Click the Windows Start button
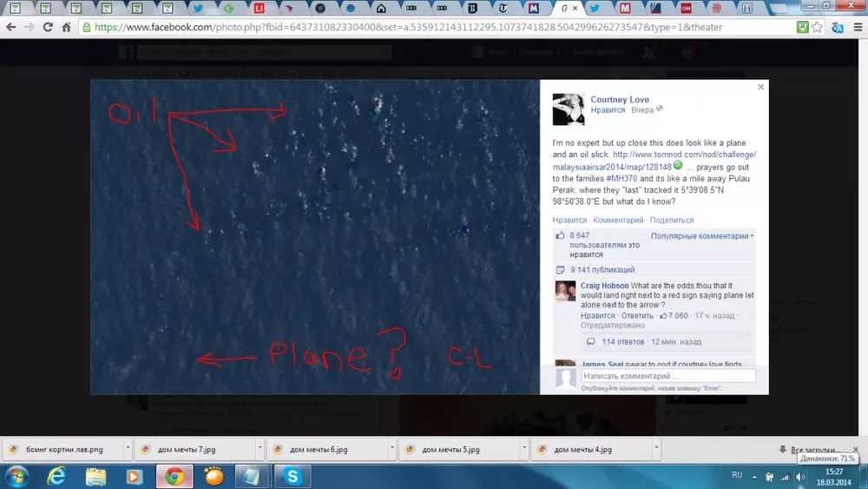This screenshot has height=489, width=868. [x=16, y=476]
